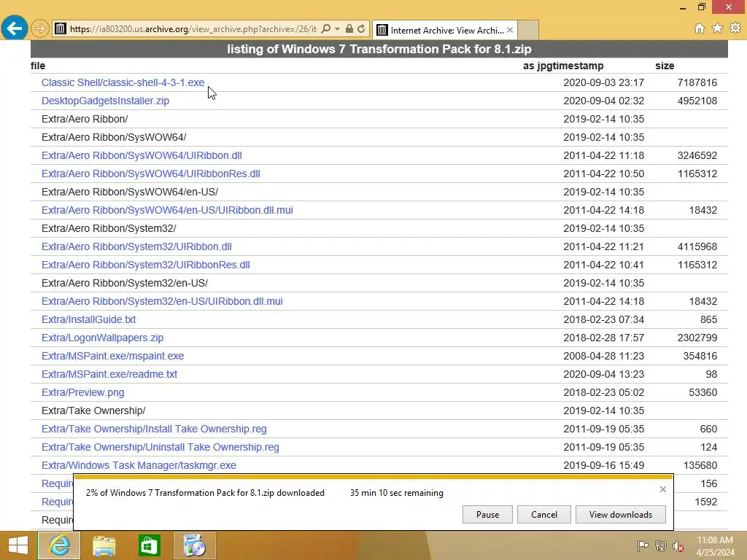
Task: Click size value 7187816
Action: tap(697, 82)
